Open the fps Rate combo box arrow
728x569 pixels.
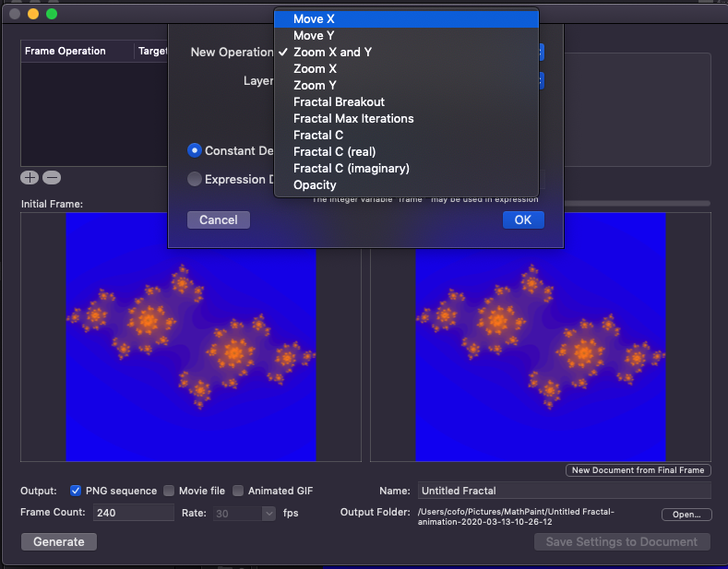point(269,514)
